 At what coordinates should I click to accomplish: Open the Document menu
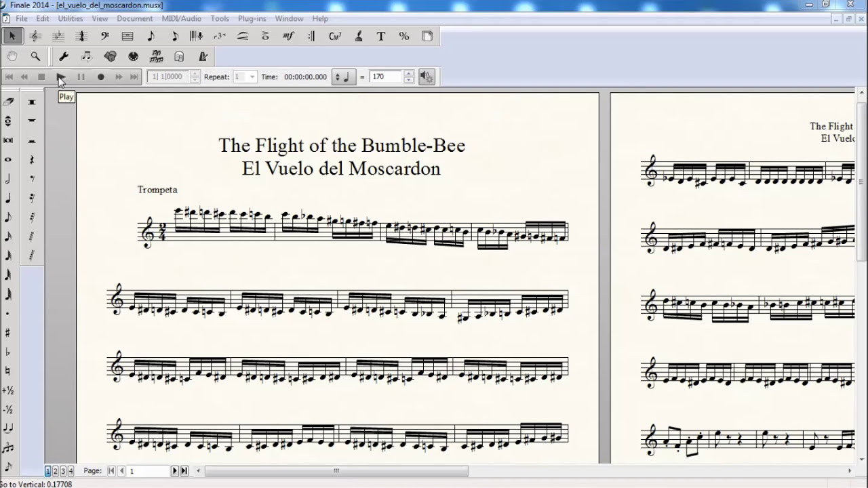click(134, 18)
